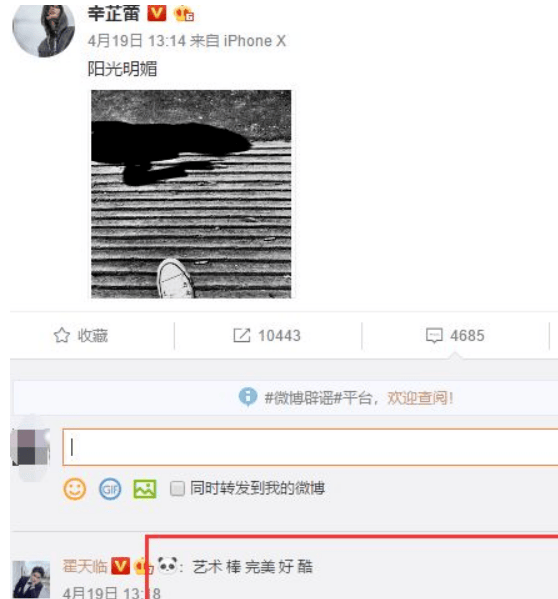Viewport: 558px width, 599px height.
Task: Click the green image upload icon
Action: pyautogui.click(x=145, y=489)
